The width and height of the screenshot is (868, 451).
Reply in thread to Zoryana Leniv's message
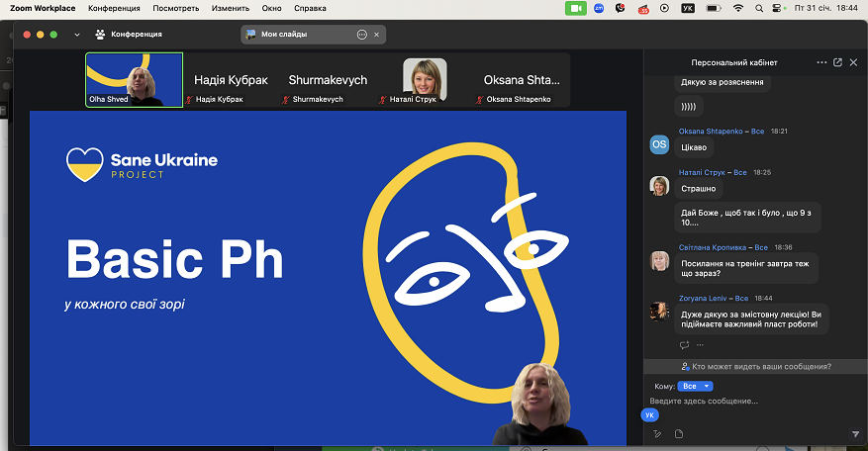pyautogui.click(x=684, y=345)
